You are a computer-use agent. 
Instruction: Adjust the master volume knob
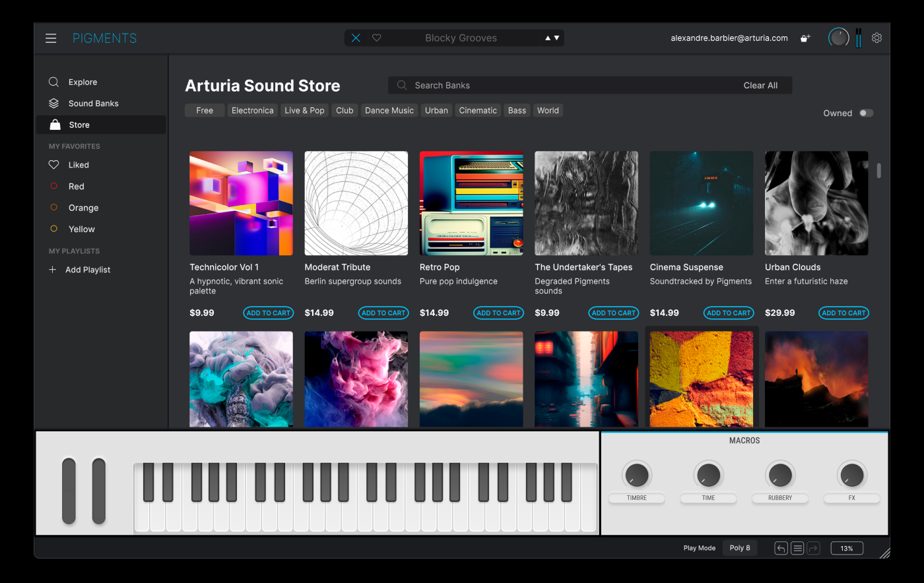tap(839, 38)
